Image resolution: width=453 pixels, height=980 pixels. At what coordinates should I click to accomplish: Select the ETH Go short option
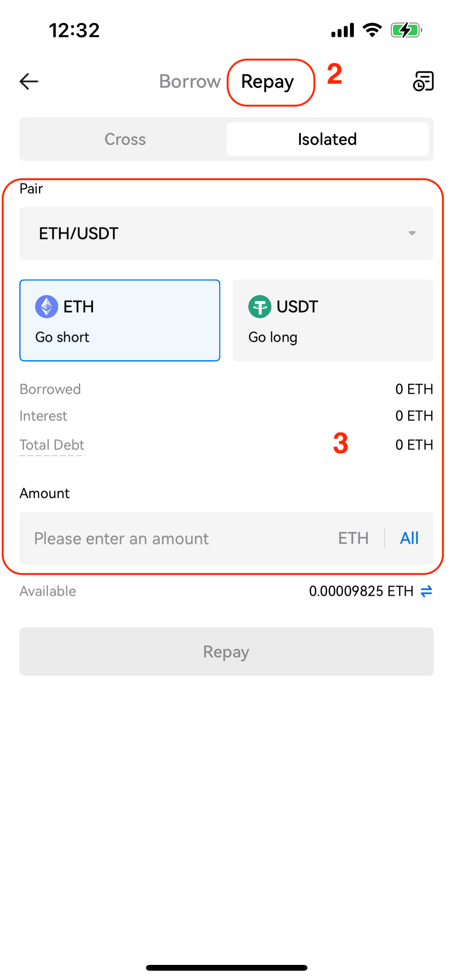click(x=120, y=320)
